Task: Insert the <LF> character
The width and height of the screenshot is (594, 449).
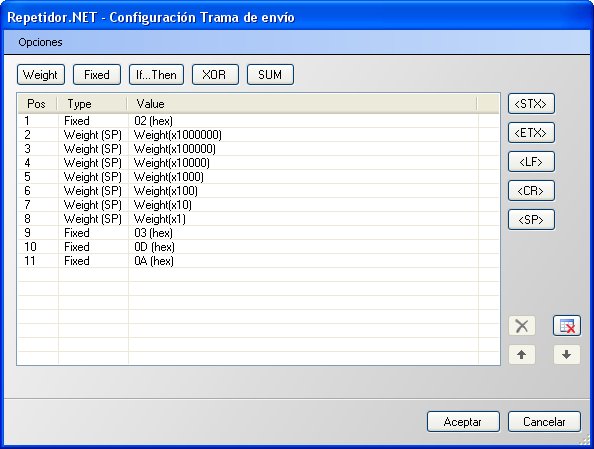Action: [531, 162]
